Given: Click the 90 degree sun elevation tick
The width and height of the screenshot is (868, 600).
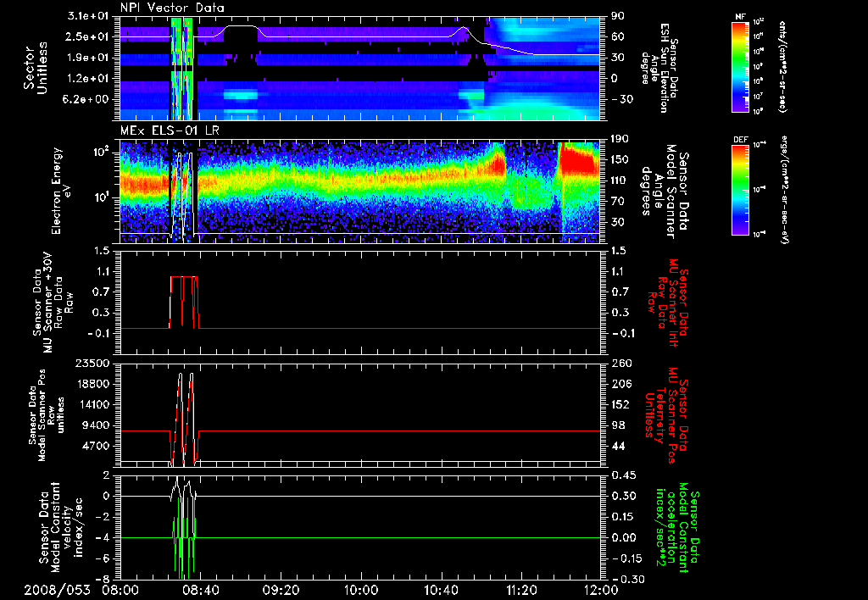Looking at the screenshot, I should click(618, 16).
